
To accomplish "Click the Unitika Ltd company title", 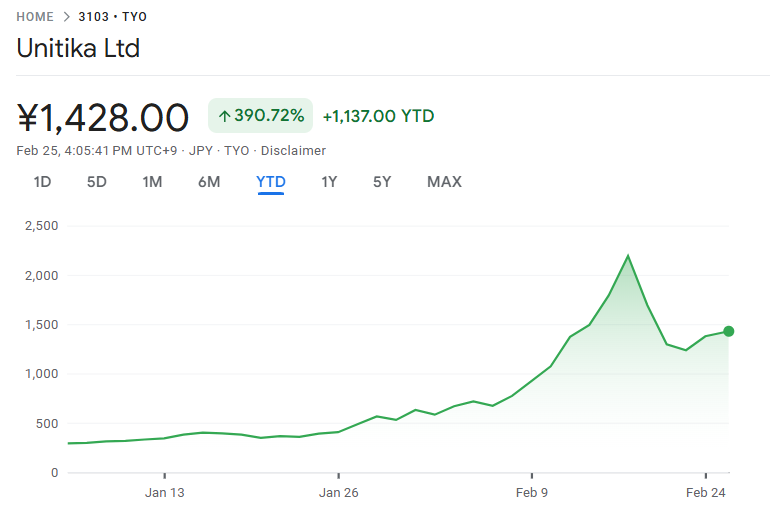I will 78,48.
